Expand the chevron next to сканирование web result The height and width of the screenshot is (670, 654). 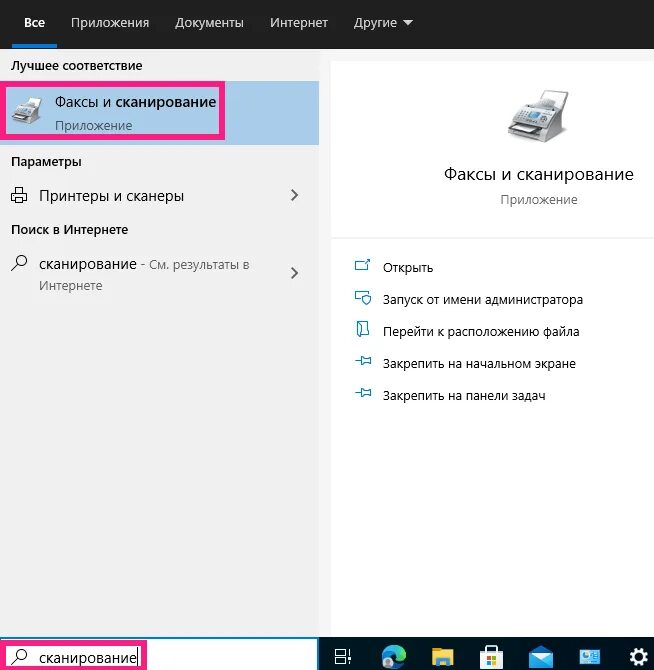click(294, 273)
